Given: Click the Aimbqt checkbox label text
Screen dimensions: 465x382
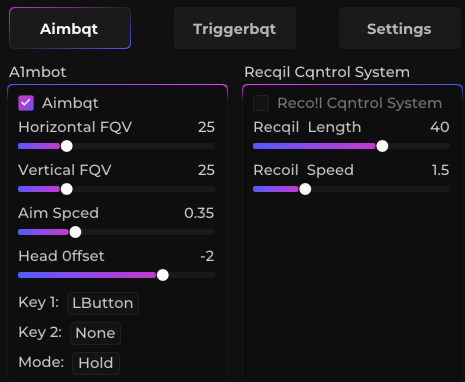Looking at the screenshot, I should click(x=70, y=103).
